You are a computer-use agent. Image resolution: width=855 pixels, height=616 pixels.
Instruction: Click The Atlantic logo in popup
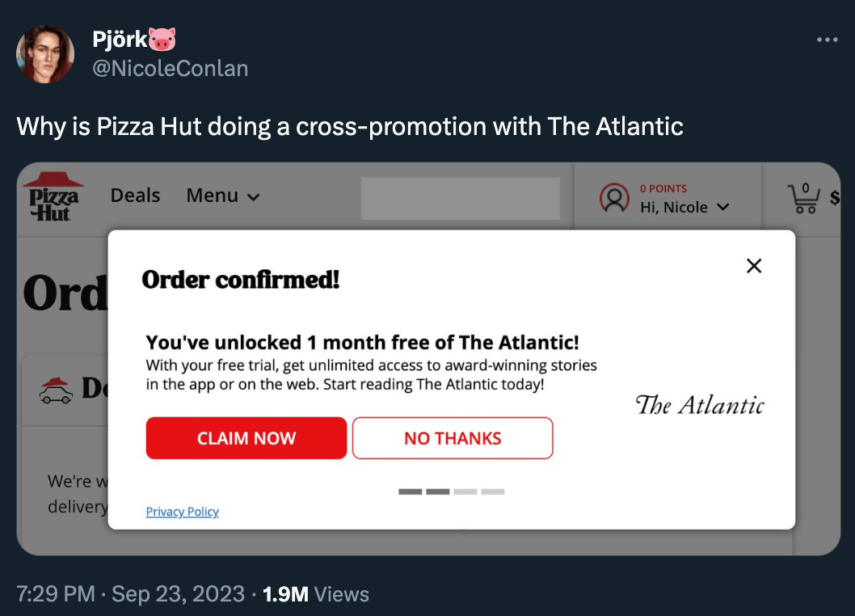[x=699, y=405]
